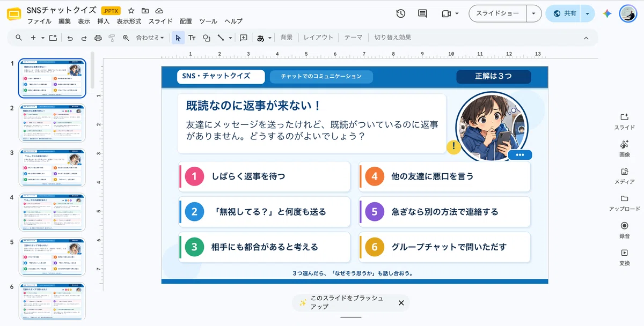Select the paint format roller icon
The image size is (644, 326).
pyautogui.click(x=112, y=38)
